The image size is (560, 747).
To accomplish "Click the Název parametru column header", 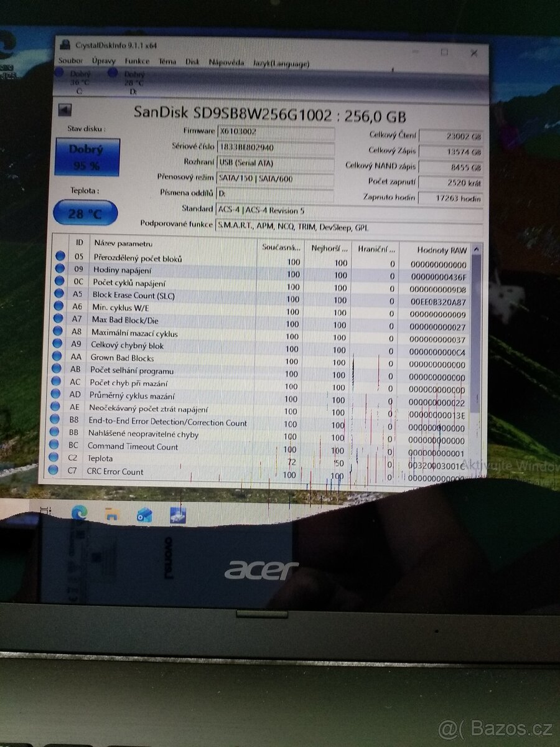I will click(x=174, y=244).
